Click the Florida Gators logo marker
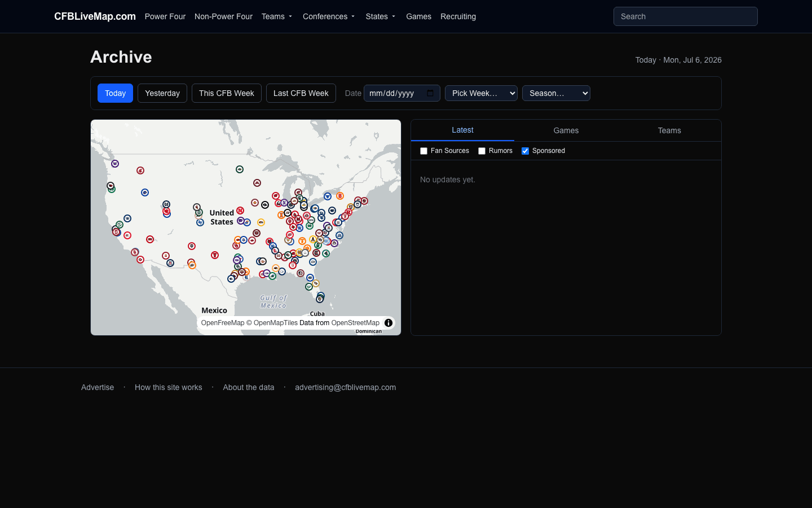 tap(310, 278)
